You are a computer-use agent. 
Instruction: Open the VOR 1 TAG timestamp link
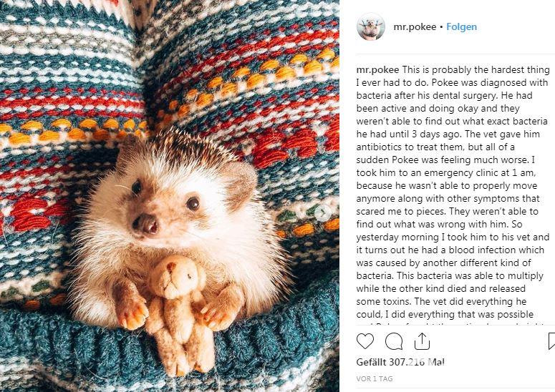[375, 378]
